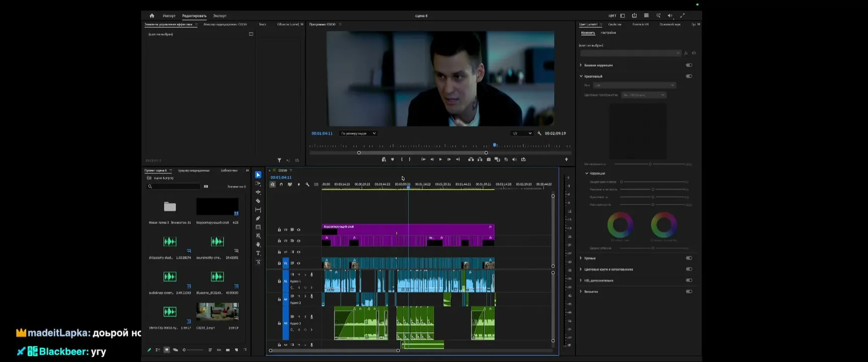Click Mark In bracket in Program monitor
This screenshot has width=868, height=362.
[401, 159]
